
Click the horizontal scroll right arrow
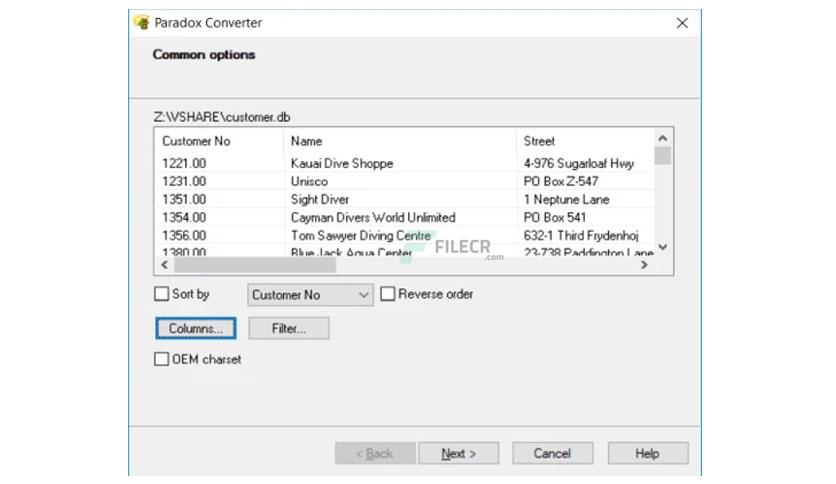click(x=644, y=265)
